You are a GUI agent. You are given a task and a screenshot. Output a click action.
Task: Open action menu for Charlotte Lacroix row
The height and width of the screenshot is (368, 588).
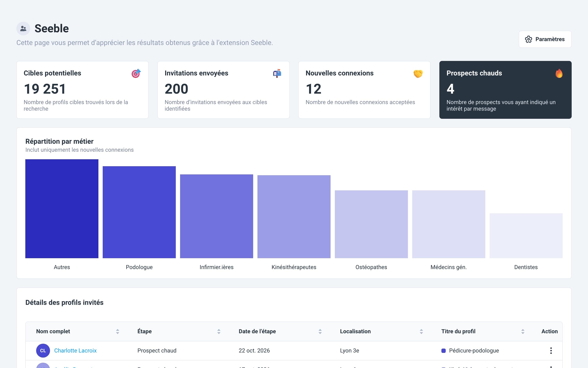click(551, 350)
